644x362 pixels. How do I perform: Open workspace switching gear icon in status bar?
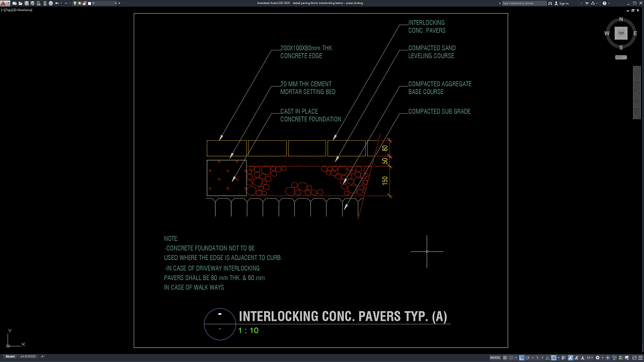[x=597, y=357]
